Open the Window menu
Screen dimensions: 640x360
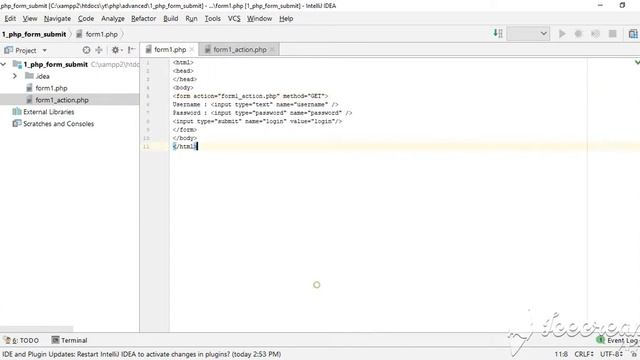tap(259, 18)
